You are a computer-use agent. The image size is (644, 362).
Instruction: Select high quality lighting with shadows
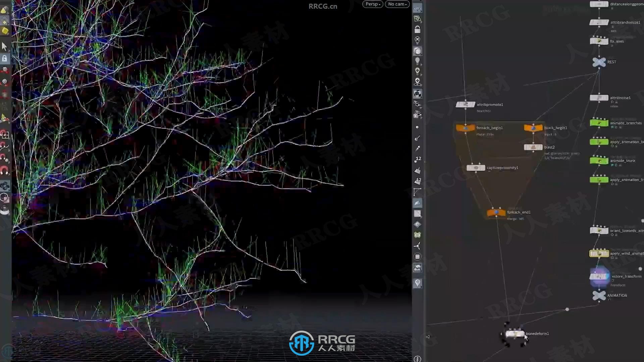coord(417,81)
